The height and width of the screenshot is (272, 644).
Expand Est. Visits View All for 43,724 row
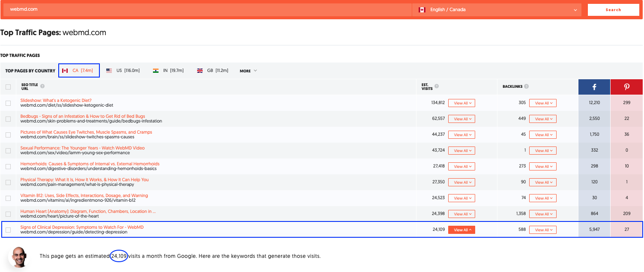coord(461,151)
